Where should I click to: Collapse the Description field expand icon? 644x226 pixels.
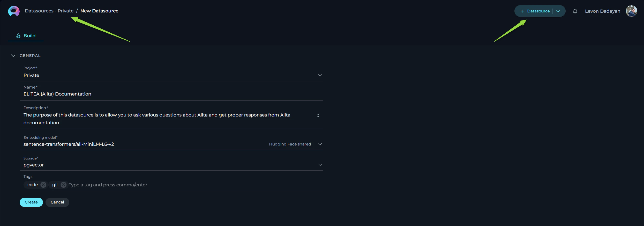coord(318,115)
